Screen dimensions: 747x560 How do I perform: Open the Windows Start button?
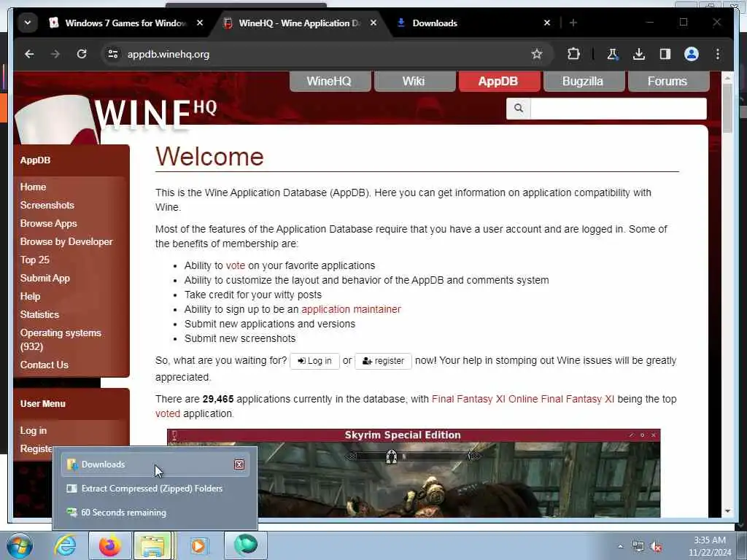[20, 545]
